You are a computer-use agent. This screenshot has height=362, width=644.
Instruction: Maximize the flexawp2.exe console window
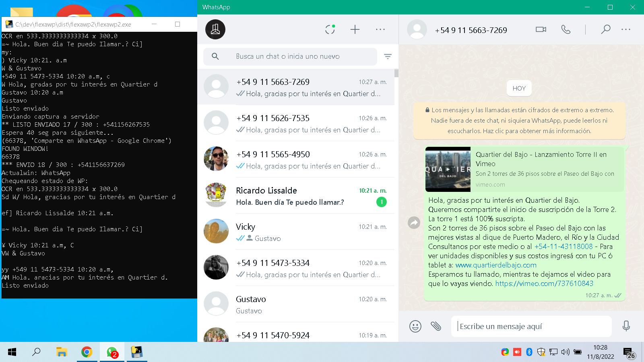click(178, 24)
